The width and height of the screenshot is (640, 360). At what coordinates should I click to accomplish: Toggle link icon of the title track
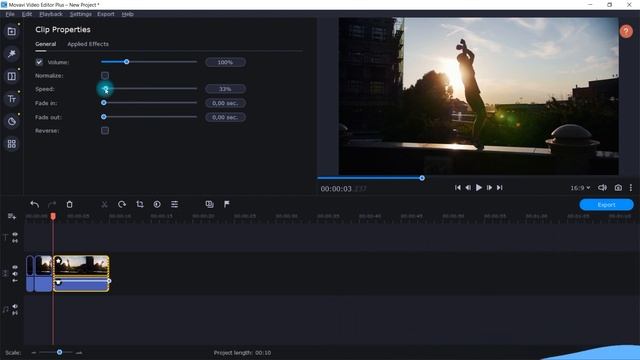click(15, 241)
